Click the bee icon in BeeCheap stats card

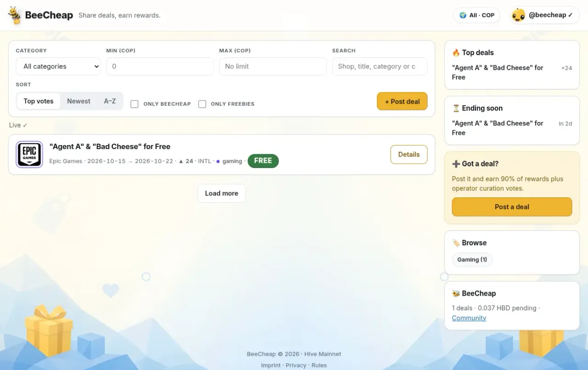(x=456, y=293)
